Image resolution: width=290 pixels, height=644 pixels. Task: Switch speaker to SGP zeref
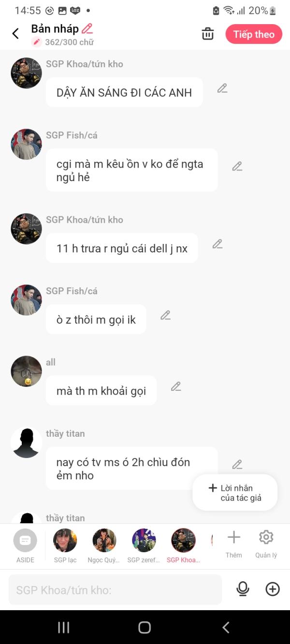tap(144, 546)
